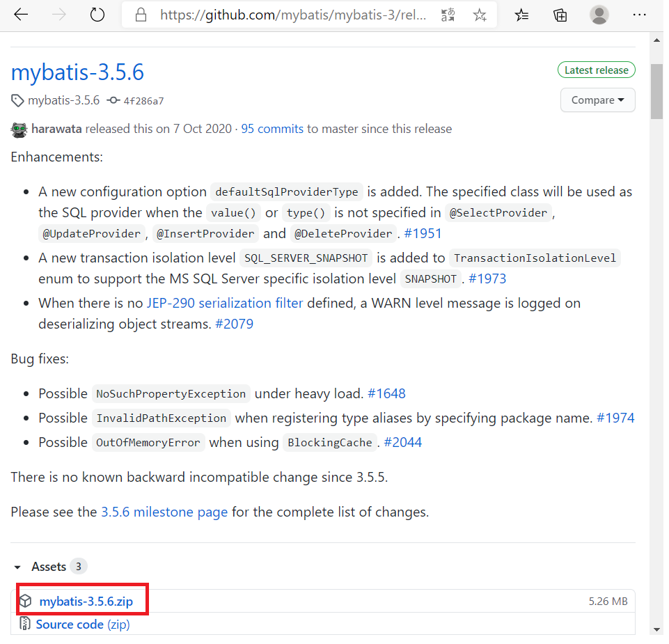Add page to favorites star icon
This screenshot has height=644, width=669.
click(x=480, y=15)
